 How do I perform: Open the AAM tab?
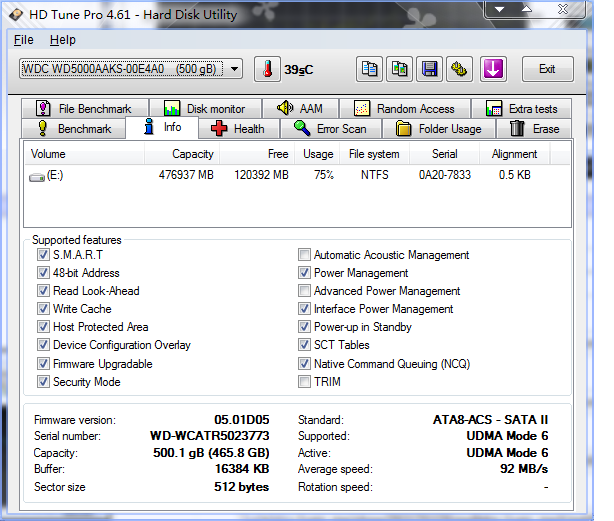coord(300,108)
